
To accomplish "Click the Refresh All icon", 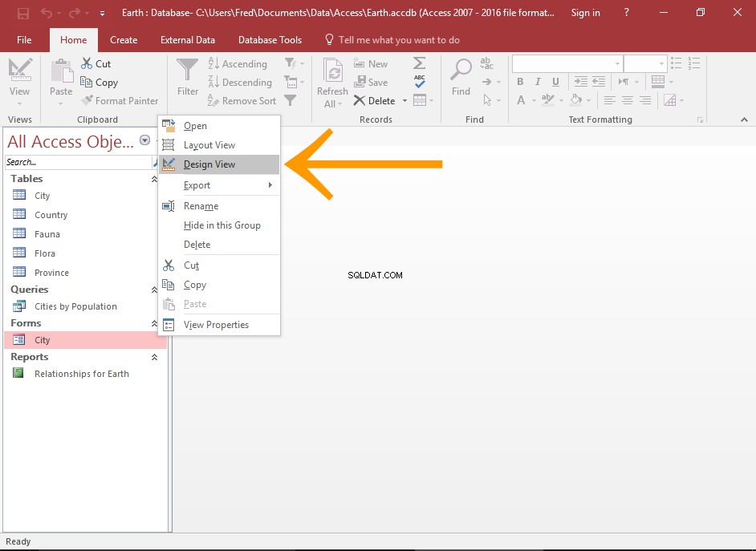I will 333,71.
